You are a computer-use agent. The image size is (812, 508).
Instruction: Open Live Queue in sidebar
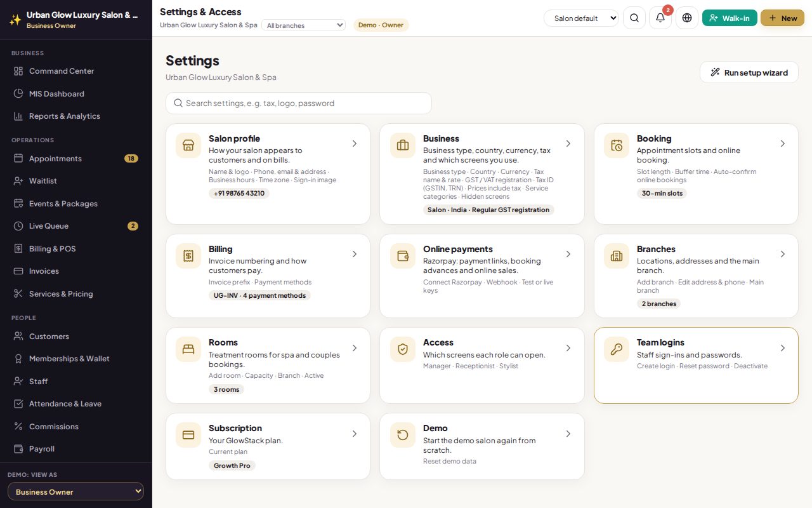(76, 226)
